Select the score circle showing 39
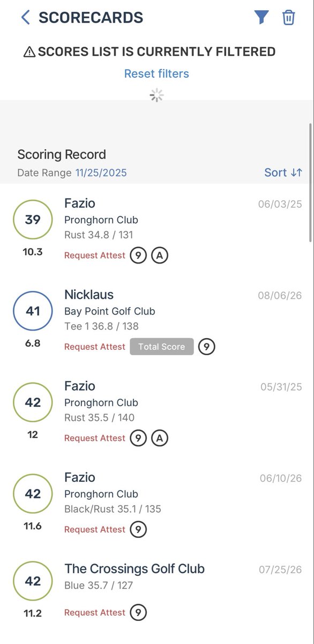Viewport: 314px width, 644px height. click(x=33, y=219)
